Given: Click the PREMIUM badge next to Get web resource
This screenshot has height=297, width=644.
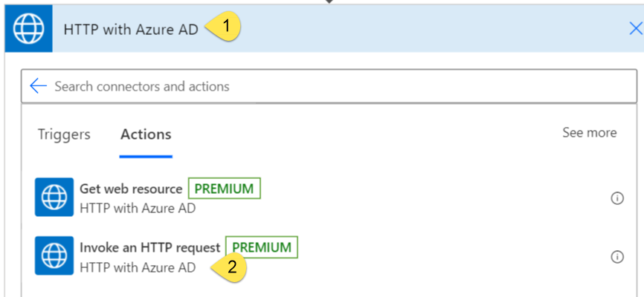Looking at the screenshot, I should 224,189.
